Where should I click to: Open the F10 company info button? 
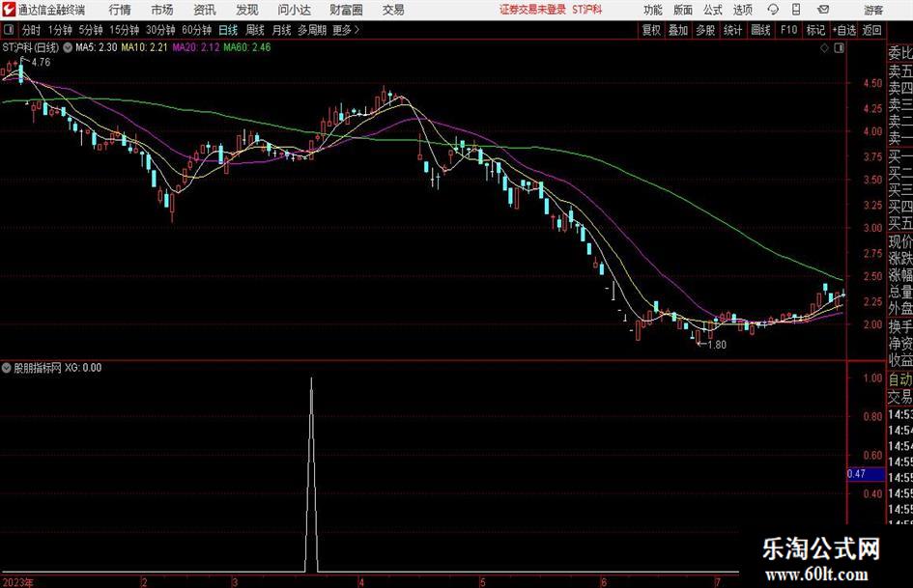point(789,30)
